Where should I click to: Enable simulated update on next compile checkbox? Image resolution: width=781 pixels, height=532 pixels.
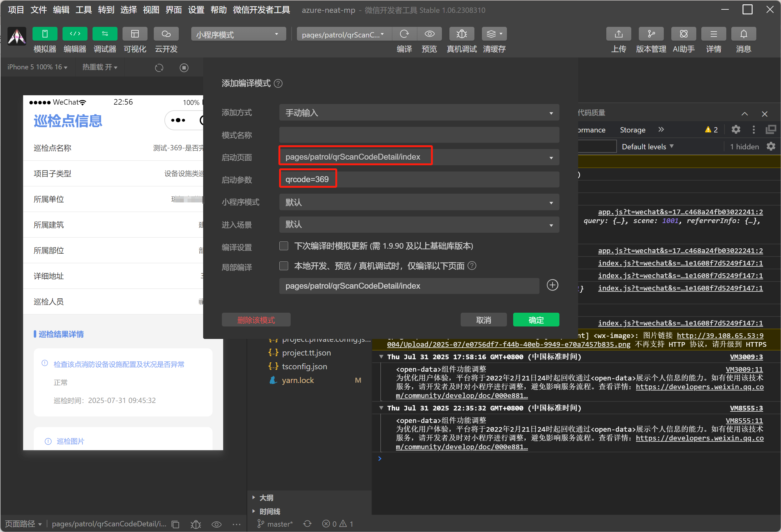(x=284, y=246)
